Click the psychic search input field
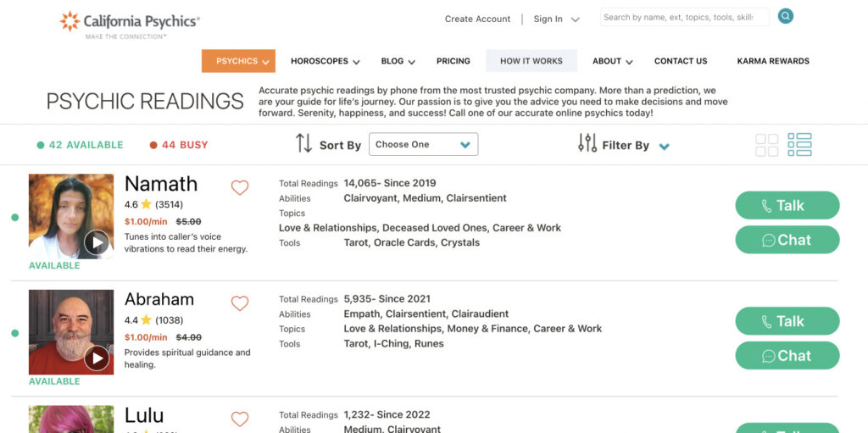 click(x=685, y=17)
